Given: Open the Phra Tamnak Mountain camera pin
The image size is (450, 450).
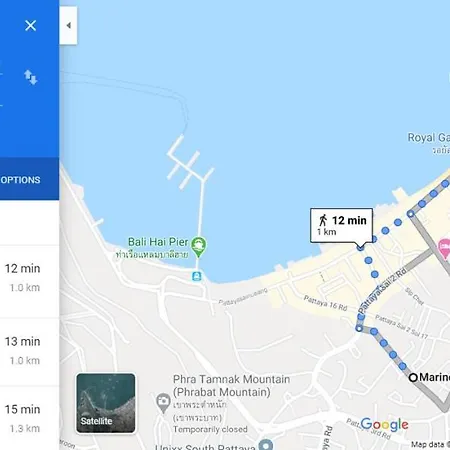Looking at the screenshot, I should click(163, 402).
